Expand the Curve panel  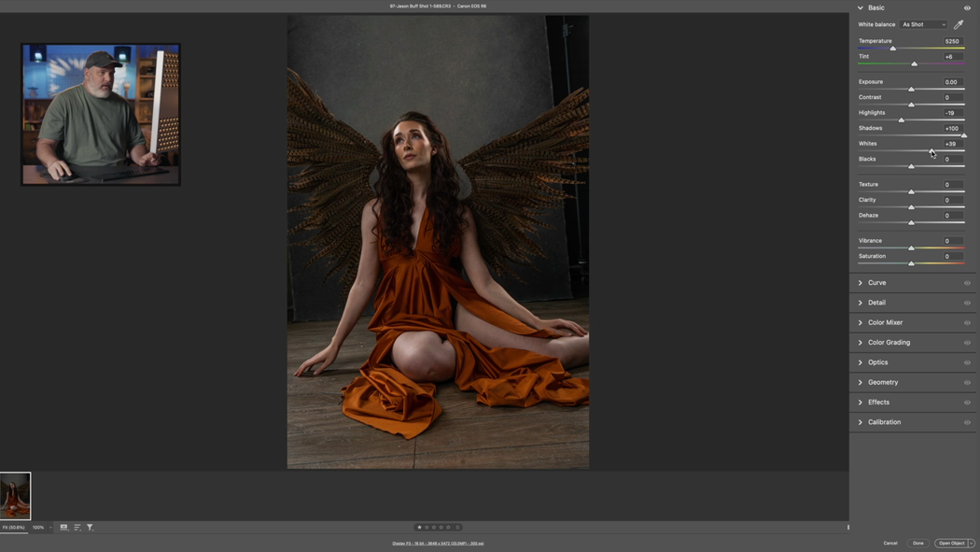861,283
